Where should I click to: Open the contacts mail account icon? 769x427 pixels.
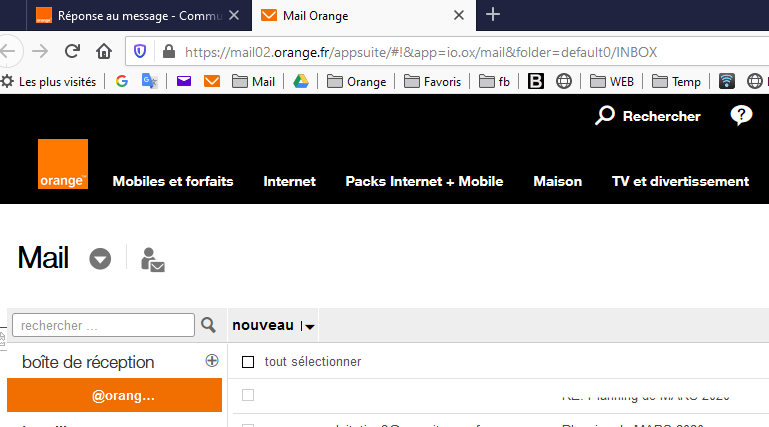153,259
